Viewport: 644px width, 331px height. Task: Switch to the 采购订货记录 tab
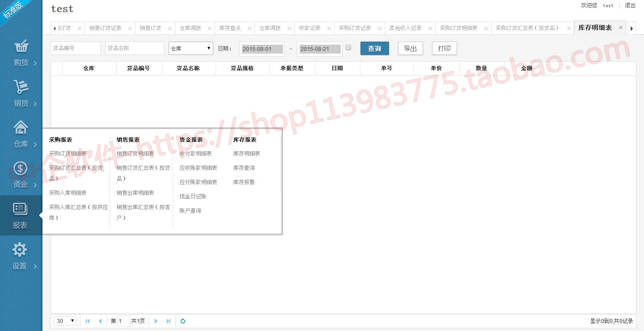(355, 28)
